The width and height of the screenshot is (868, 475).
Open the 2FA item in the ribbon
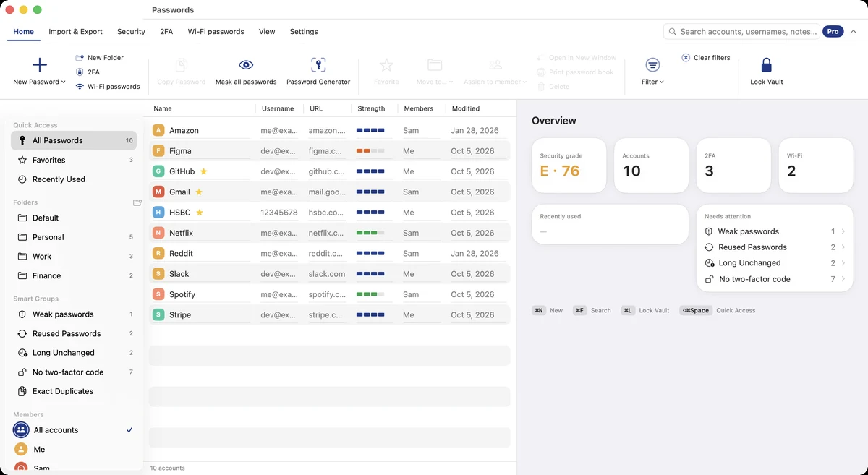tap(88, 72)
